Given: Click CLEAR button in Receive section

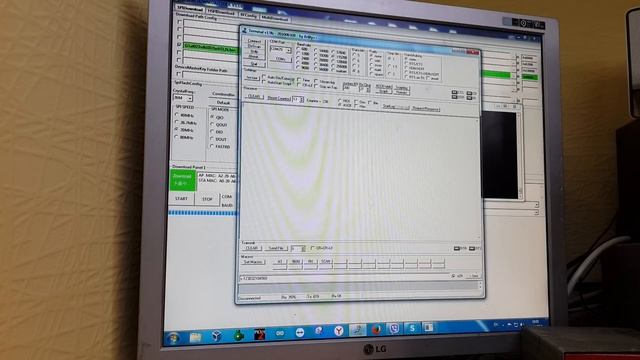Looking at the screenshot, I should [254, 96].
